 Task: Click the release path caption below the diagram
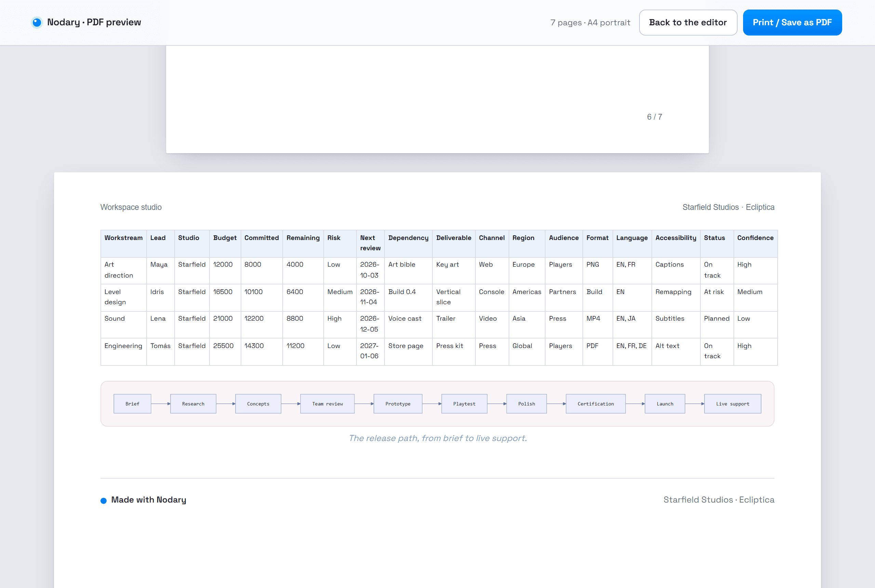(437, 438)
